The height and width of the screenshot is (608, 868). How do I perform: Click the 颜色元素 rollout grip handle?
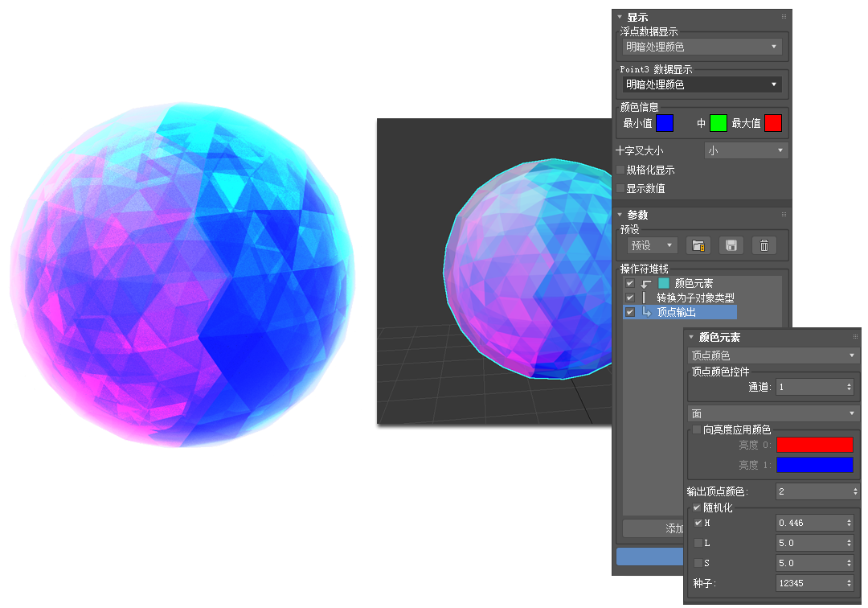(855, 337)
